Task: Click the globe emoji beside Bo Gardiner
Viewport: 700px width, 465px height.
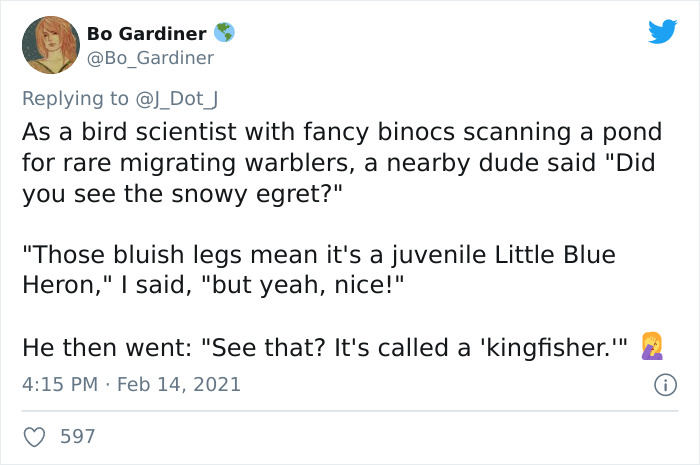Action: click(x=224, y=34)
